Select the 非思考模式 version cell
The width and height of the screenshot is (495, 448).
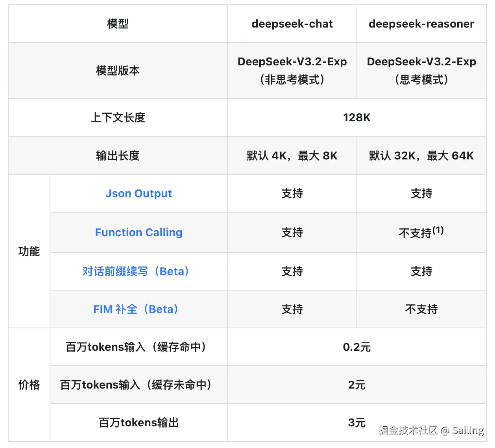tap(292, 71)
